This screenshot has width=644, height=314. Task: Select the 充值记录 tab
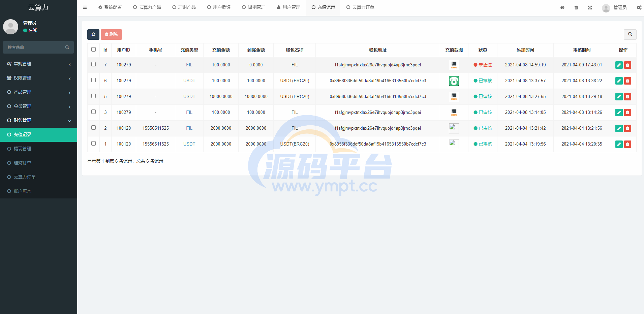(323, 7)
